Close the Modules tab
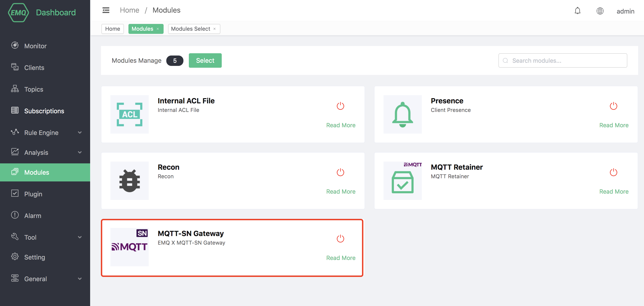This screenshot has width=644, height=306. pos(158,29)
